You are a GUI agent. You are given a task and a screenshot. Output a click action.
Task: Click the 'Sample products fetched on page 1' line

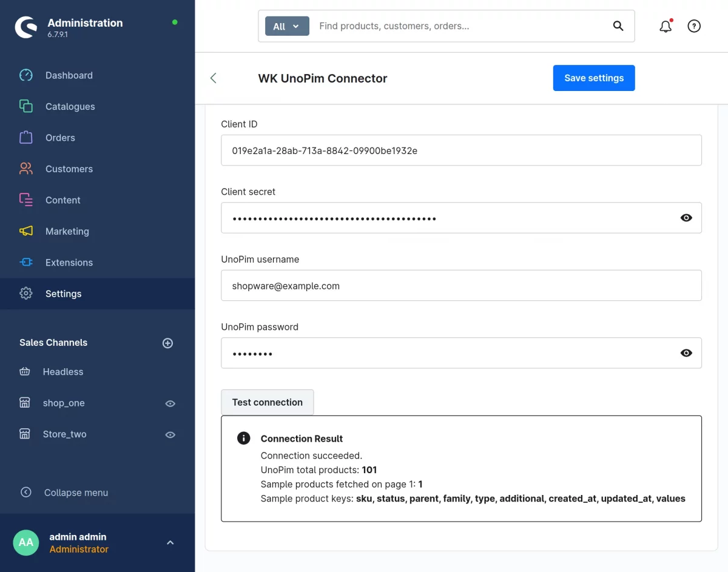[342, 484]
